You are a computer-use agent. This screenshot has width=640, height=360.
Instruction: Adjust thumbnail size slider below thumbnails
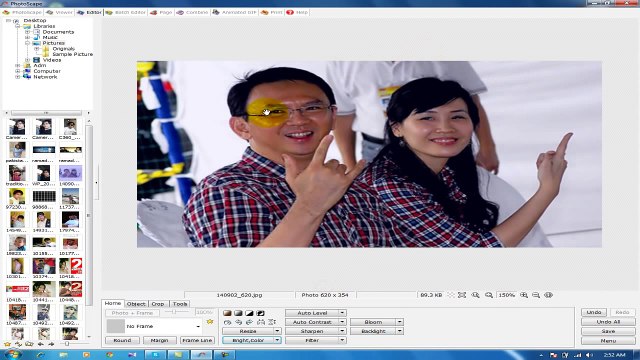pos(68,344)
